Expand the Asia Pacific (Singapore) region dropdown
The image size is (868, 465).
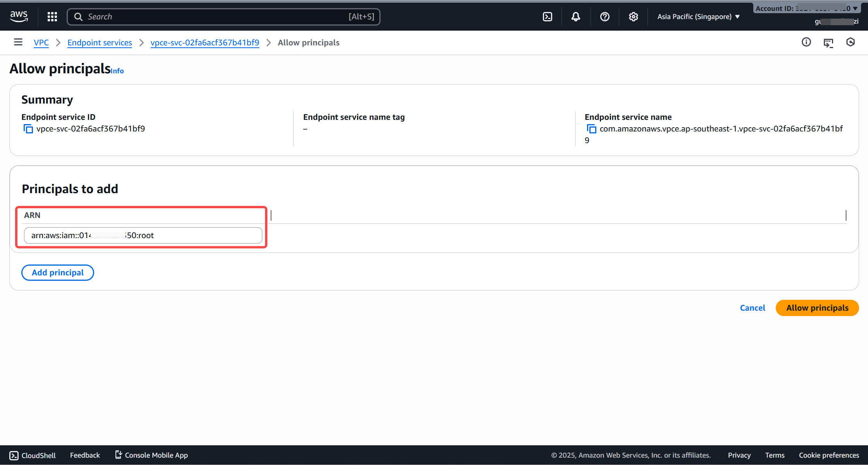pyautogui.click(x=698, y=17)
